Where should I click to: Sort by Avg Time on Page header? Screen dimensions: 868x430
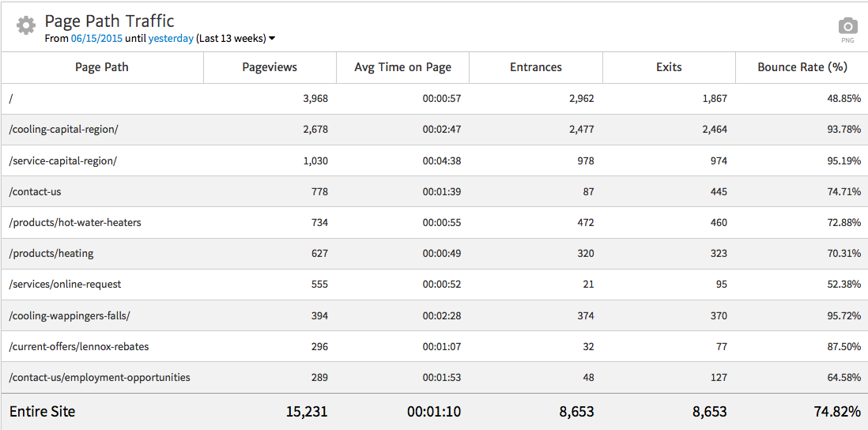pos(402,67)
